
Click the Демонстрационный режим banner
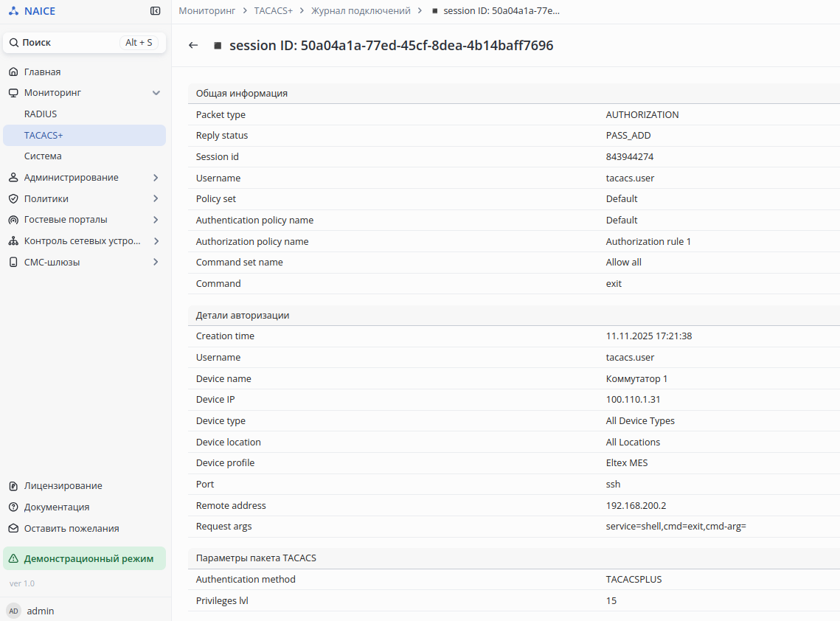88,559
